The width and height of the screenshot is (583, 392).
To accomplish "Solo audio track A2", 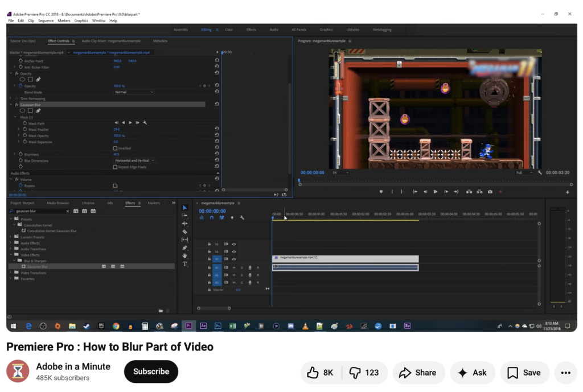I will coord(242,275).
